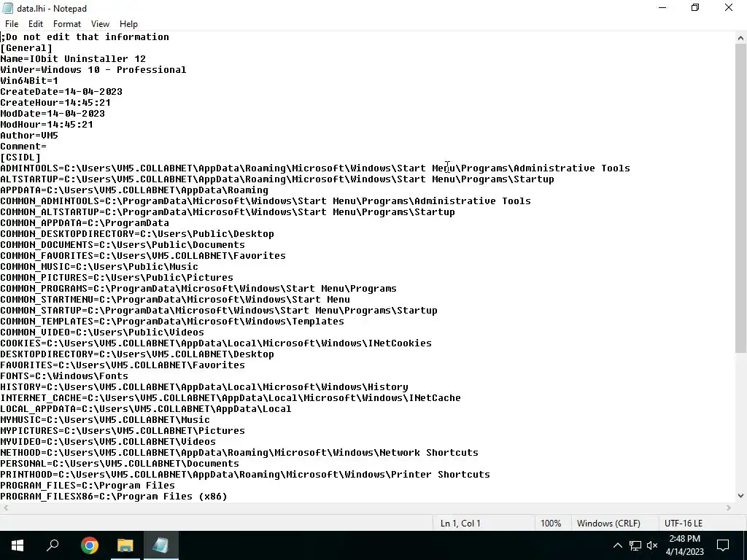Restore down the Notepad window
Image resolution: width=747 pixels, height=560 pixels.
coord(695,7)
